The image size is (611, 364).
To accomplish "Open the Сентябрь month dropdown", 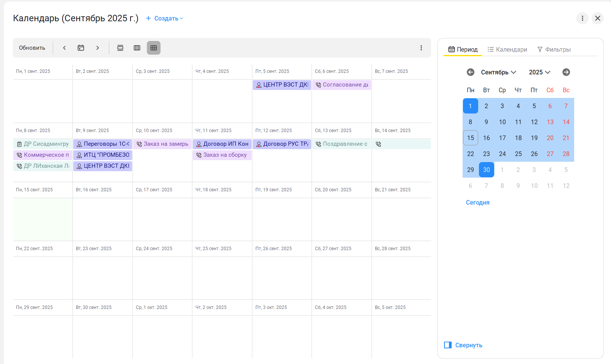I will click(x=498, y=72).
